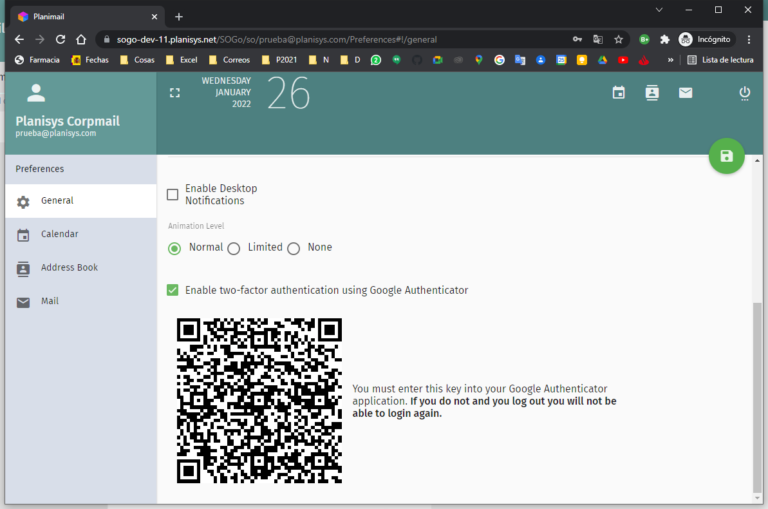Click the green floppy disk save button
This screenshot has width=768, height=509.
click(726, 156)
